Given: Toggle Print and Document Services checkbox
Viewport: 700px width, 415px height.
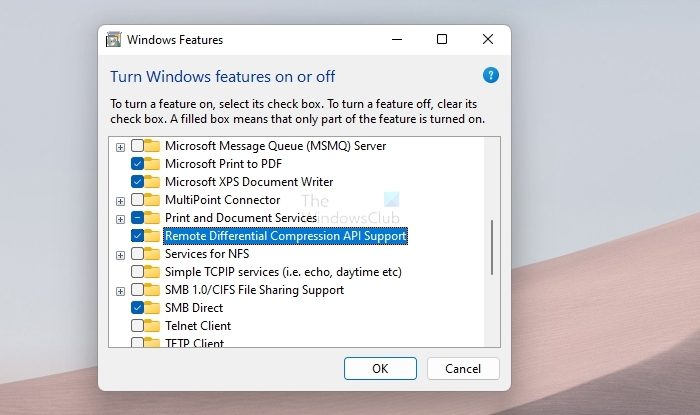Looking at the screenshot, I should [137, 218].
